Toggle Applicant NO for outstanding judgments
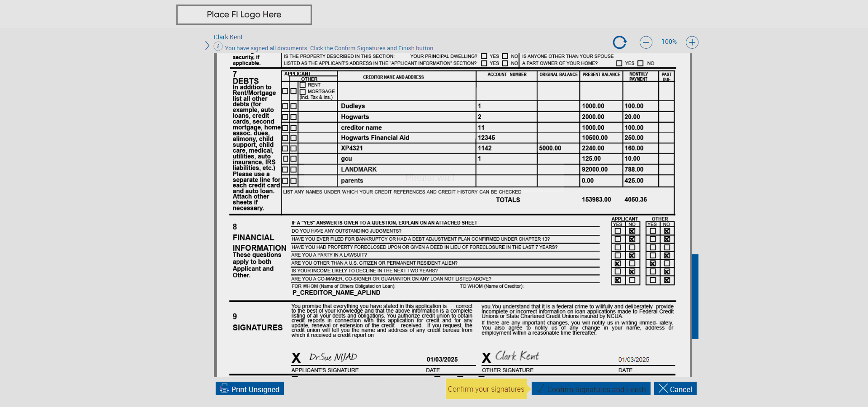The width and height of the screenshot is (868, 407). point(632,231)
